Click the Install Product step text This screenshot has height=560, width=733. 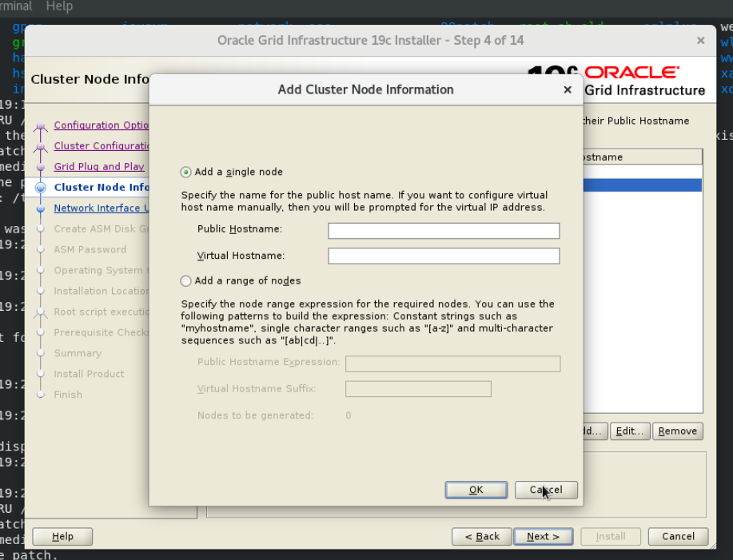[89, 374]
